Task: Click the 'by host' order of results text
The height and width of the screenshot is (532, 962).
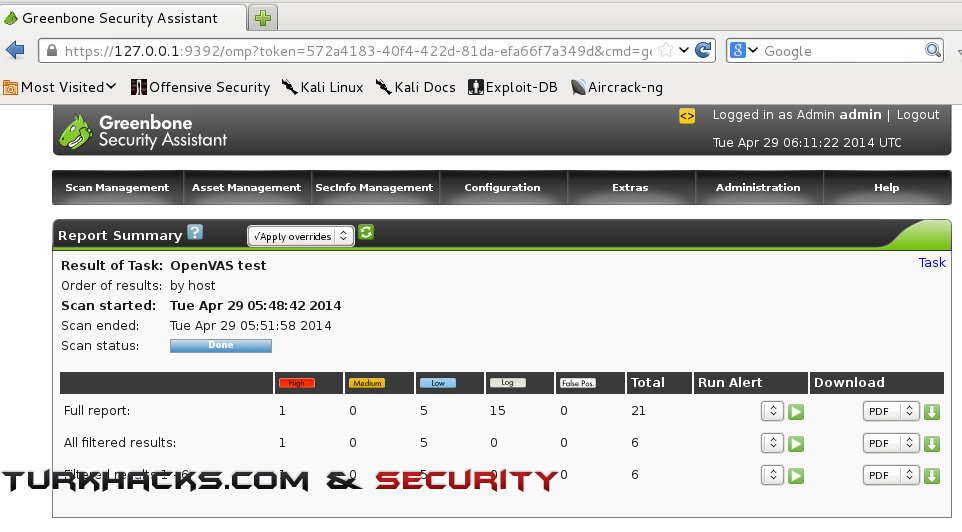Action: (193, 285)
